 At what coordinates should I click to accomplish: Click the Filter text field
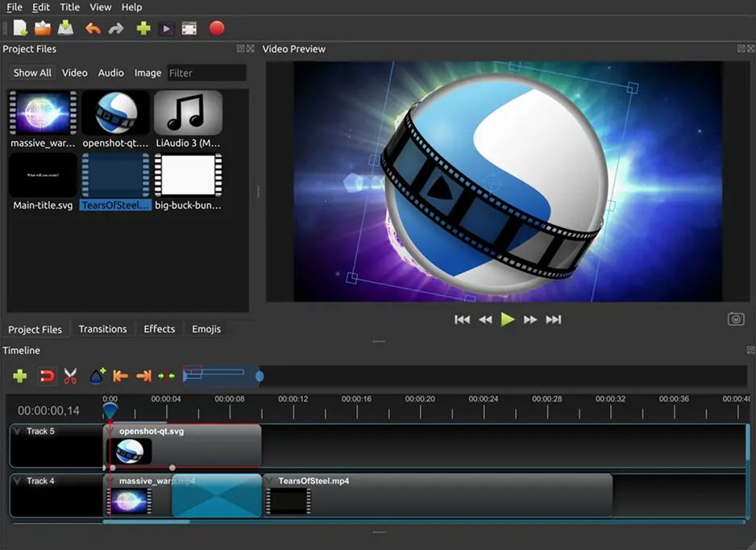206,73
